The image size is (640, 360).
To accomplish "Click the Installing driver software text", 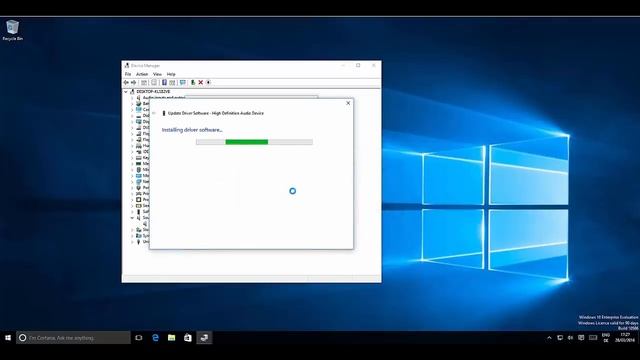I will [192, 130].
